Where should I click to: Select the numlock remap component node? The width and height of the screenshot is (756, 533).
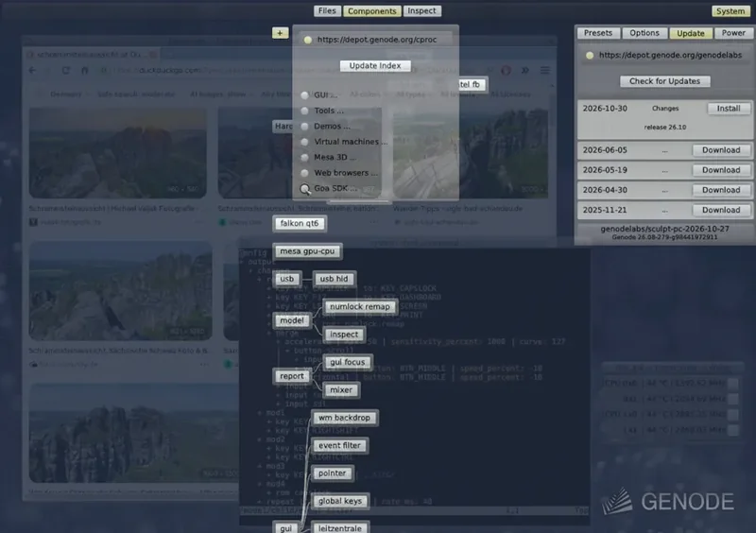360,307
